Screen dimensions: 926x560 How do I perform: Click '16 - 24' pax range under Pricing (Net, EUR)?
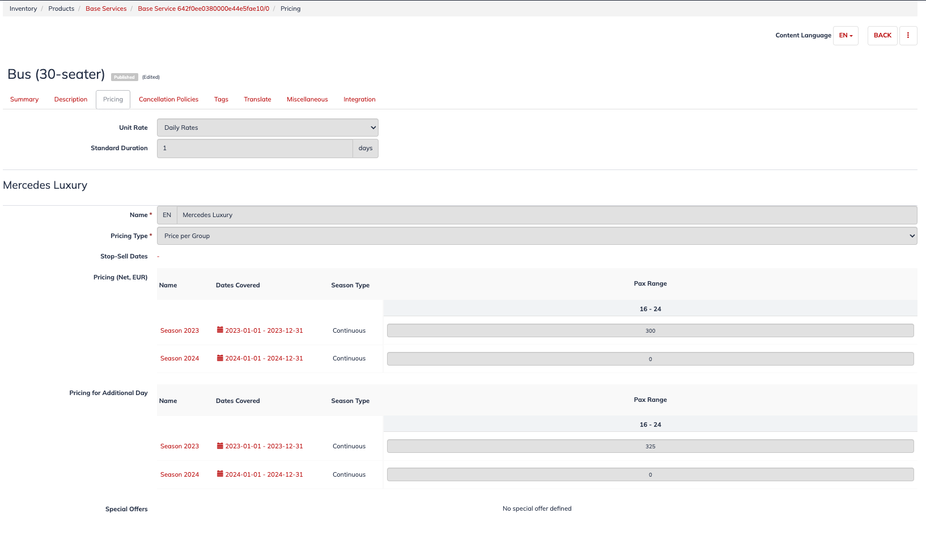point(650,309)
